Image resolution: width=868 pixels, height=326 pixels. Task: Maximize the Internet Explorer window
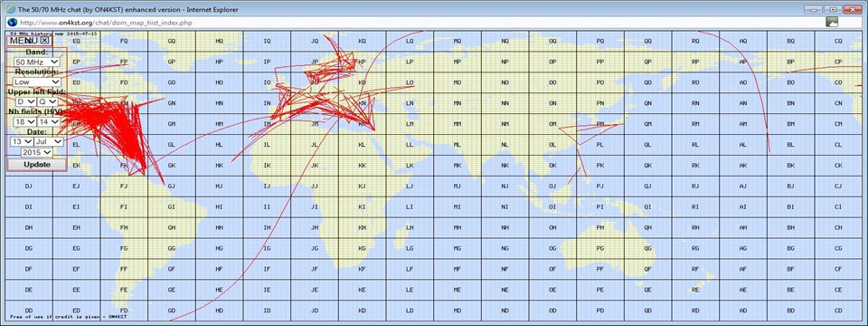pyautogui.click(x=832, y=9)
